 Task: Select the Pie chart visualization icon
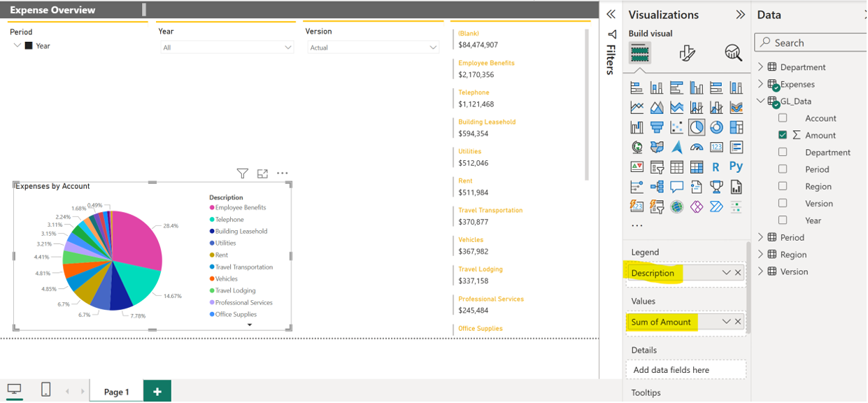[696, 127]
